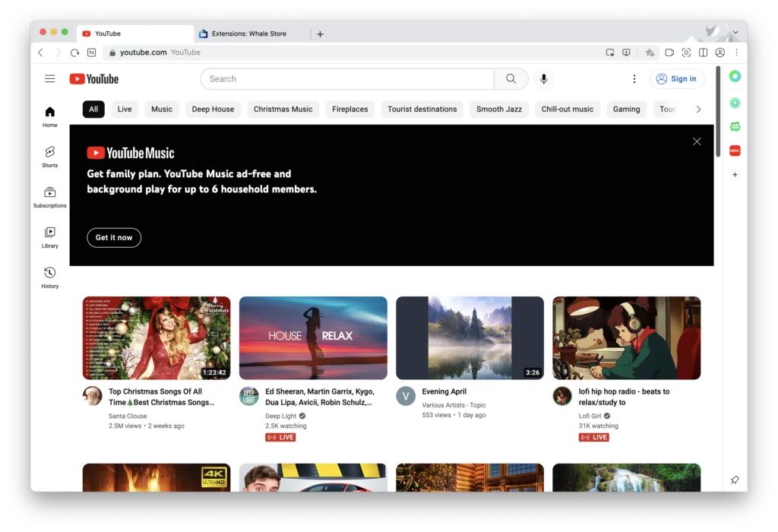The width and height of the screenshot is (778, 532).
Task: Reload the page
Action: click(74, 52)
